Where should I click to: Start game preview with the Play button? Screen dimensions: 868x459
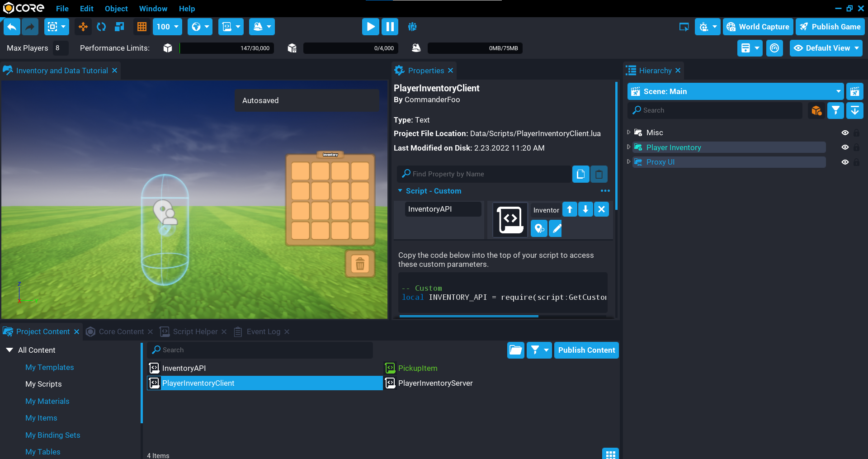370,27
